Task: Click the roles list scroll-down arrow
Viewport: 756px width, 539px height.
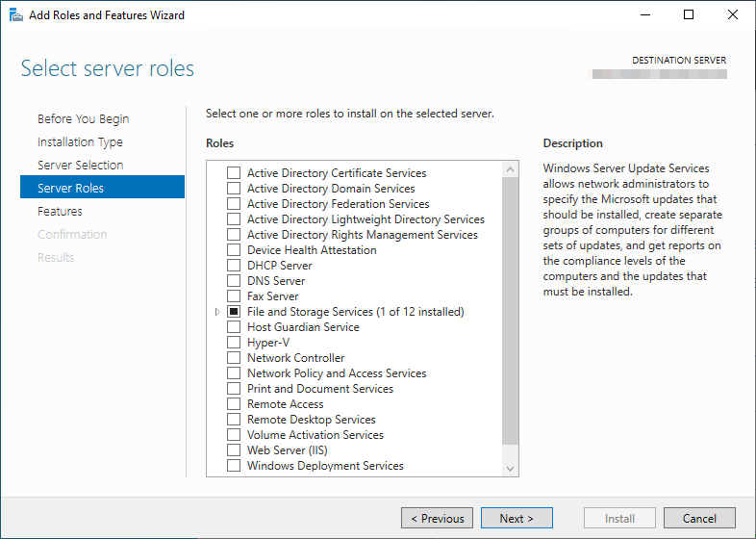Action: click(510, 468)
